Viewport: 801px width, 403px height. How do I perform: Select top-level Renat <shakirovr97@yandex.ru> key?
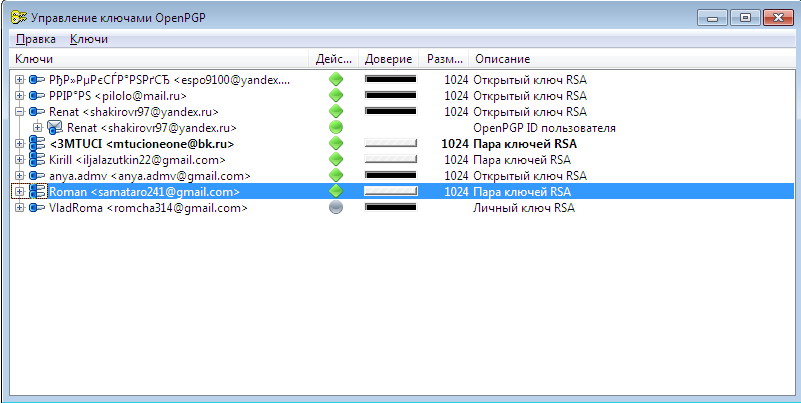134,112
